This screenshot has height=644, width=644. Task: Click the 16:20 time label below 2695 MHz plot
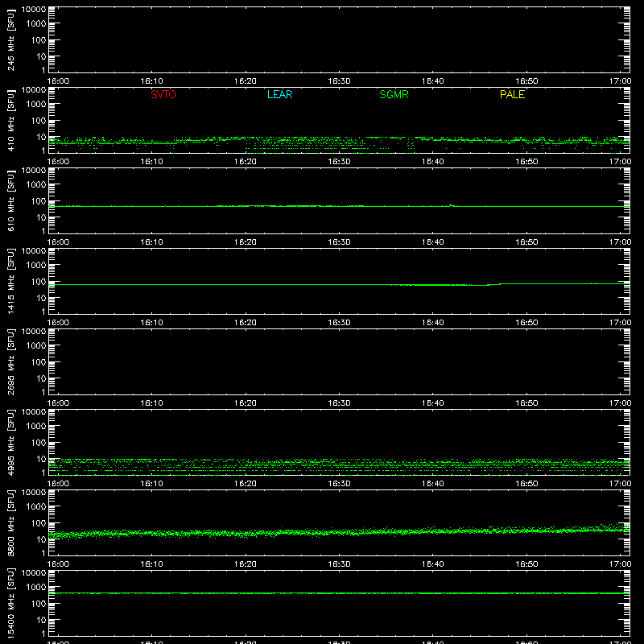pos(246,403)
